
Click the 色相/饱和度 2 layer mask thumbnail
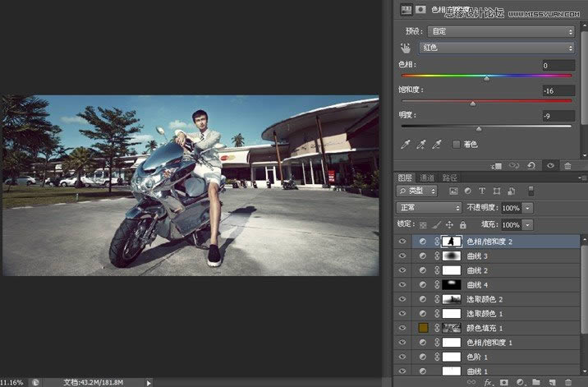tap(452, 242)
